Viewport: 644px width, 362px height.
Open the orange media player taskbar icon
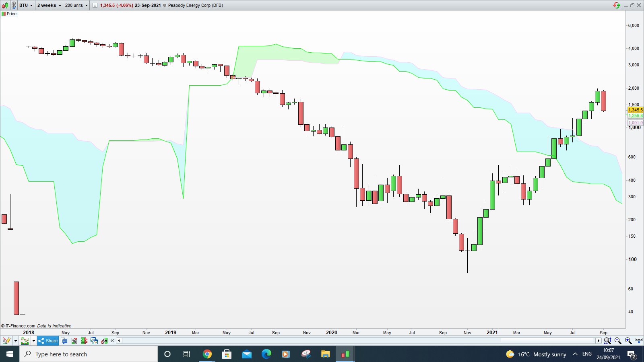(x=286, y=354)
